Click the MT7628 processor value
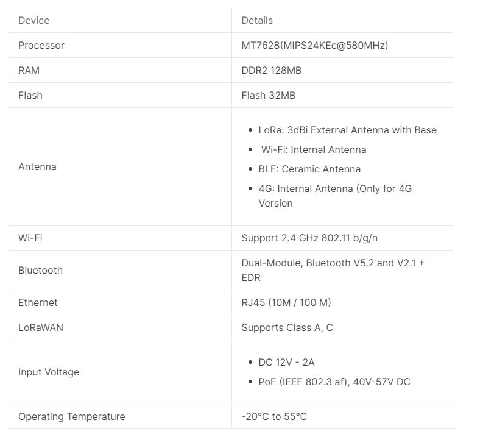483x448 pixels. coord(314,45)
